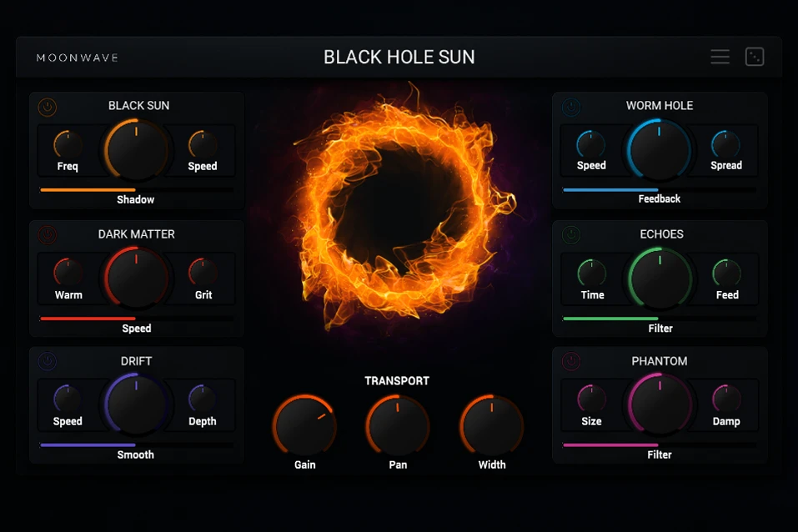Click the ECHOES section title

[661, 234]
